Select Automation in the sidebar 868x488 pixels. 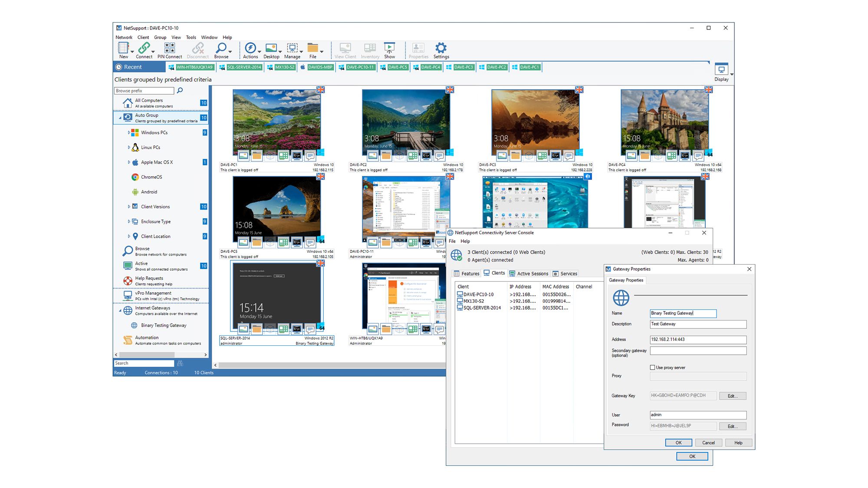click(161, 340)
